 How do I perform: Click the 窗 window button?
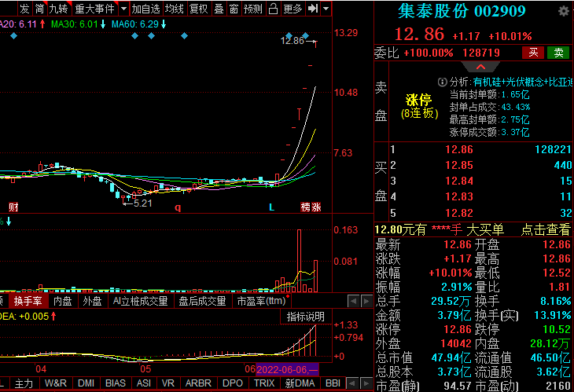234,9
